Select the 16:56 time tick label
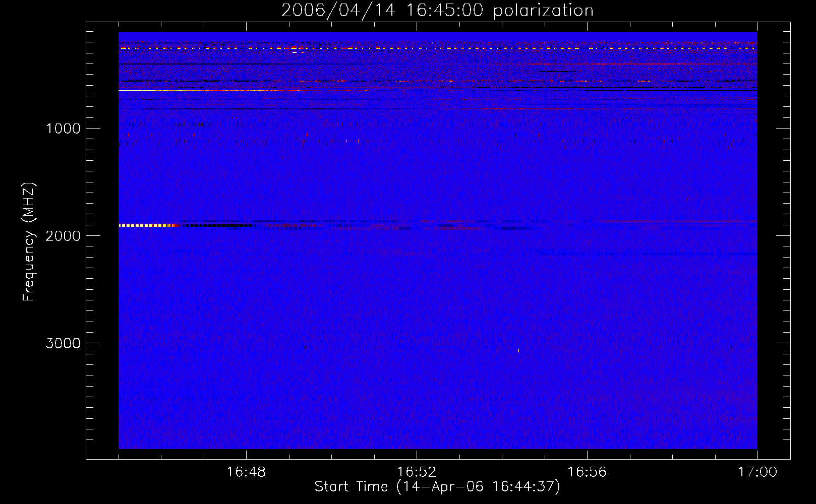The image size is (816, 504). click(587, 472)
